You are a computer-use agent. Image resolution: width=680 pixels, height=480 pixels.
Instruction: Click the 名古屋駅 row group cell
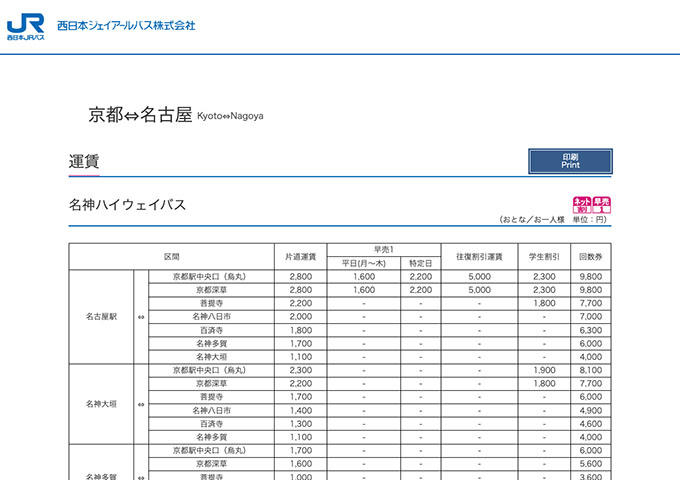(x=101, y=316)
